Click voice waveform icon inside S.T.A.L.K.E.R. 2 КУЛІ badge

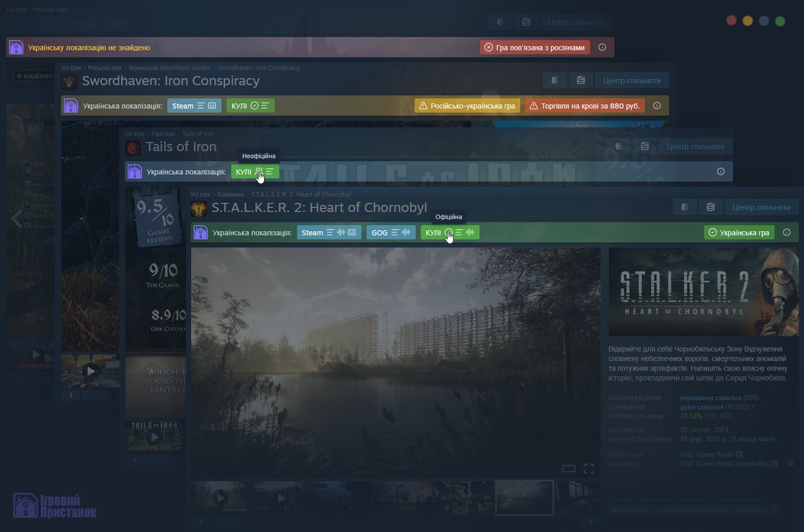click(x=470, y=232)
